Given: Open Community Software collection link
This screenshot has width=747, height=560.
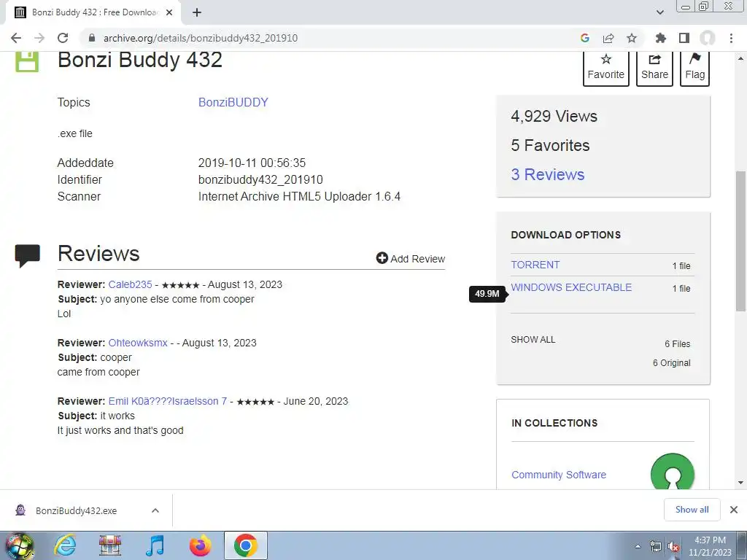Looking at the screenshot, I should (x=558, y=475).
